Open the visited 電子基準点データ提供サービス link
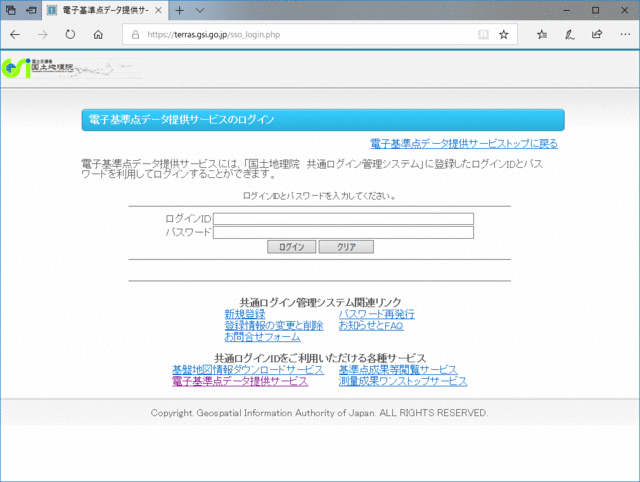 (240, 381)
